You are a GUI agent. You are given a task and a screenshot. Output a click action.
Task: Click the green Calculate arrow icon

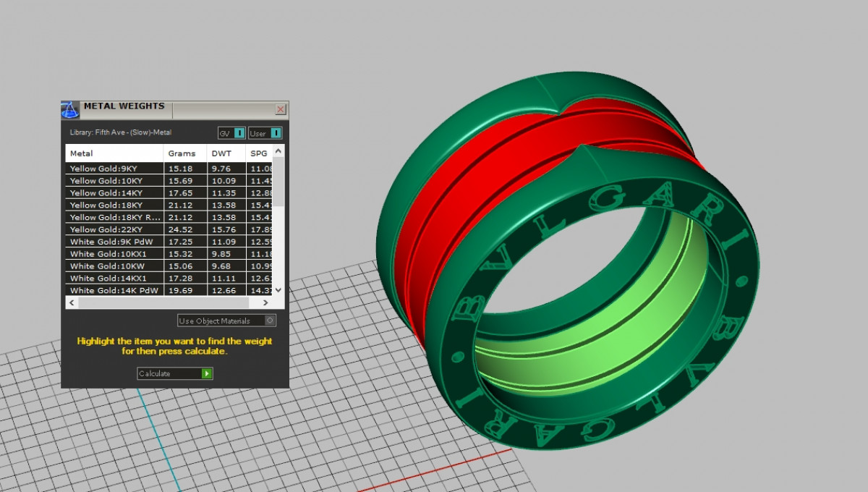(207, 373)
